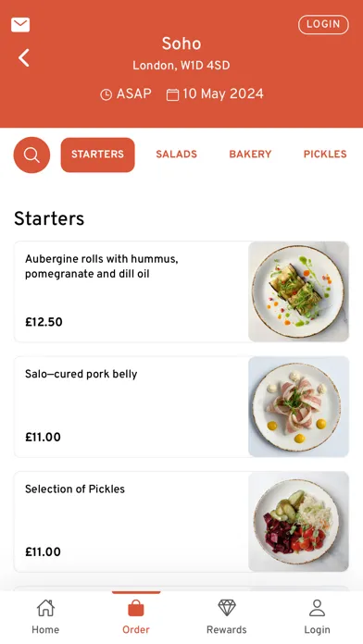Select the Order bag icon
Viewport: 363px width, 644px height.
click(x=136, y=608)
